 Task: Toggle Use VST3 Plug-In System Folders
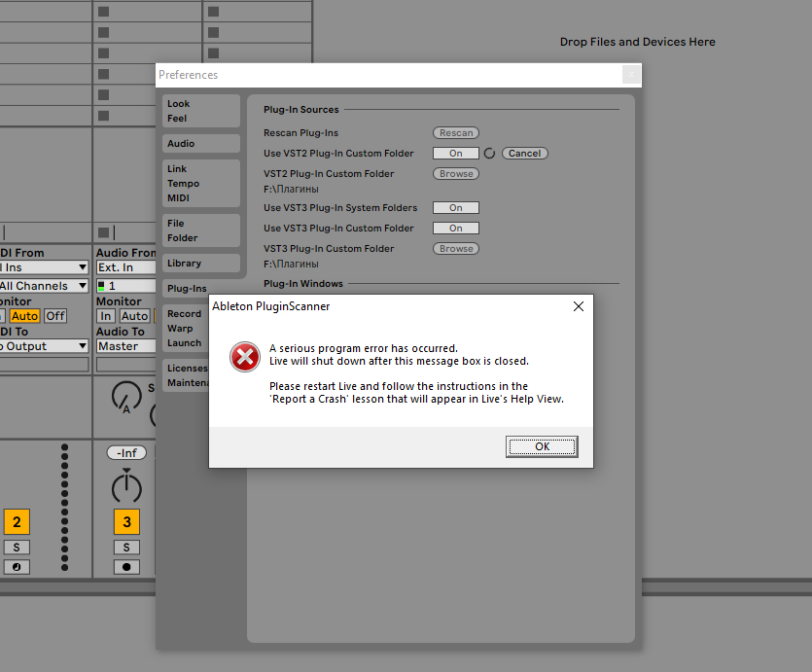456,207
